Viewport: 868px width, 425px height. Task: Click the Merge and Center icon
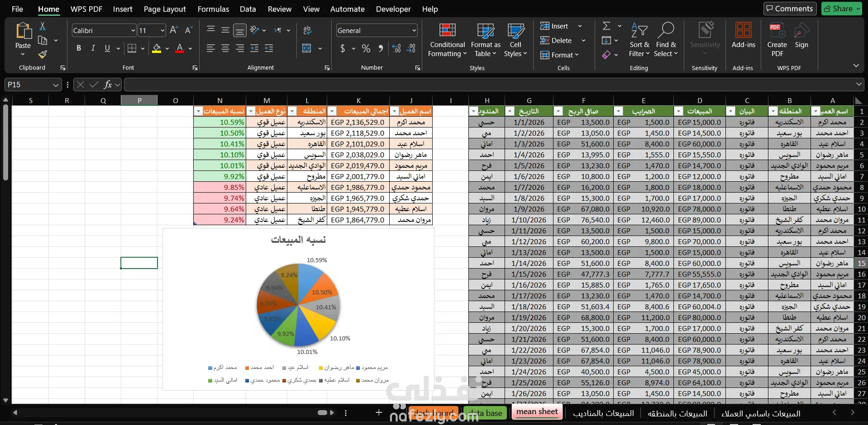point(307,48)
